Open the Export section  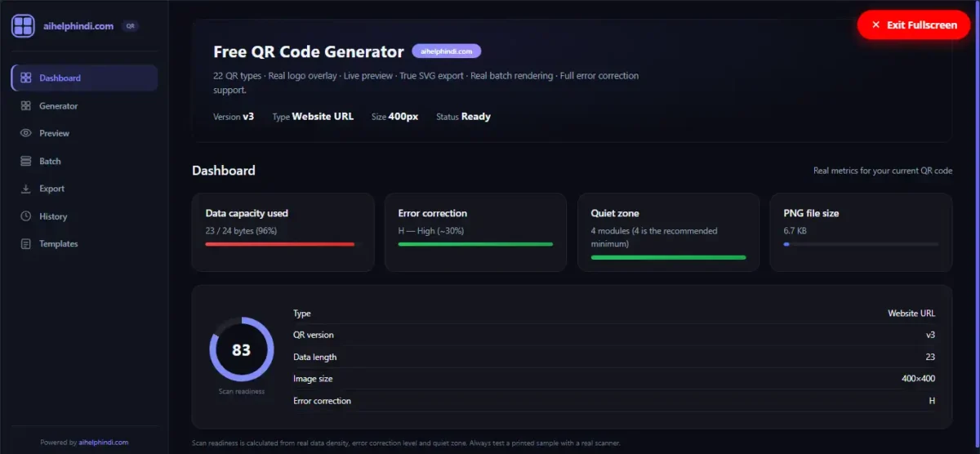coord(84,189)
